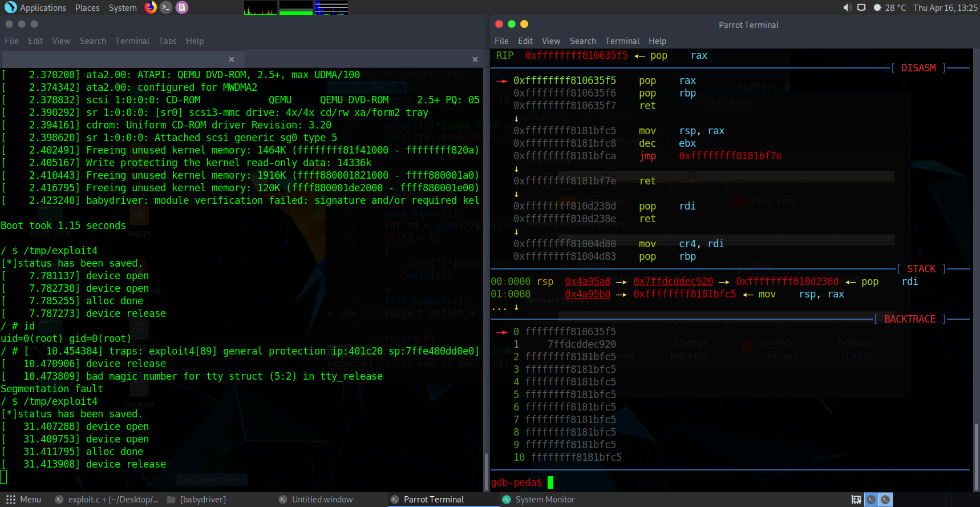Click jmp target 0xffffffff8181bf7e
980x507 pixels.
pos(730,156)
